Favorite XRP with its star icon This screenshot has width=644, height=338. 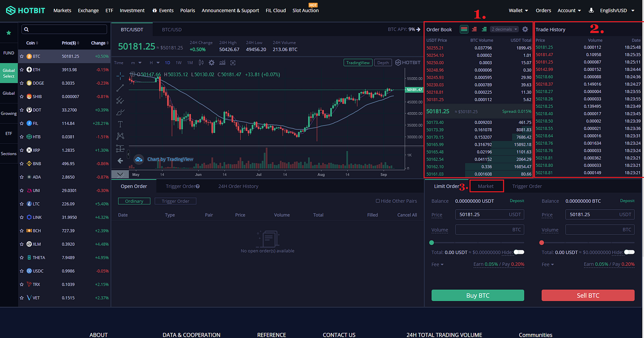coord(22,150)
